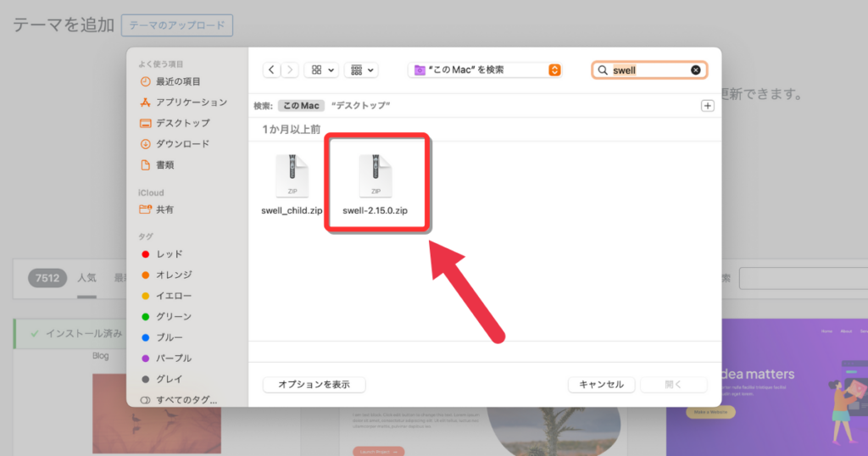The width and height of the screenshot is (868, 456).
Task: Open the 人気 tab in WordPress theme filter
Action: pos(86,278)
